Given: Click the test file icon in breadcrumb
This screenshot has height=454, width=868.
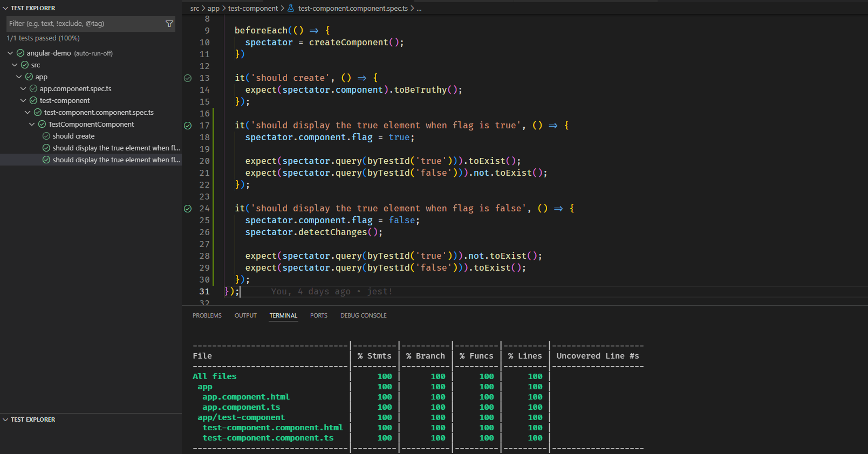Looking at the screenshot, I should coord(291,8).
